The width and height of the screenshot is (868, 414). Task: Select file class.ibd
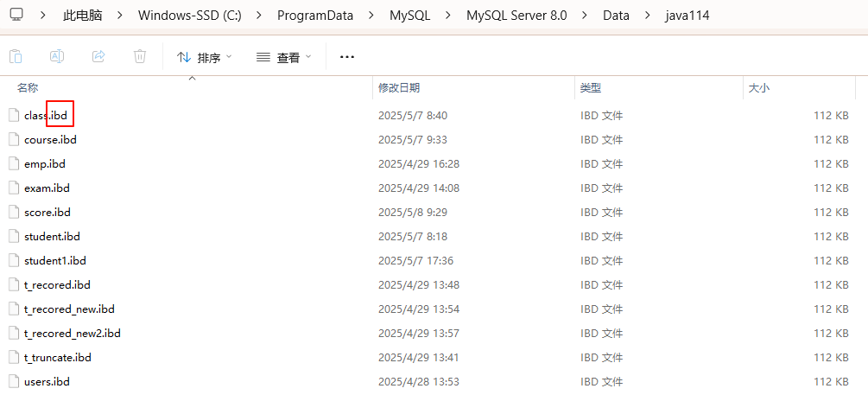[46, 116]
